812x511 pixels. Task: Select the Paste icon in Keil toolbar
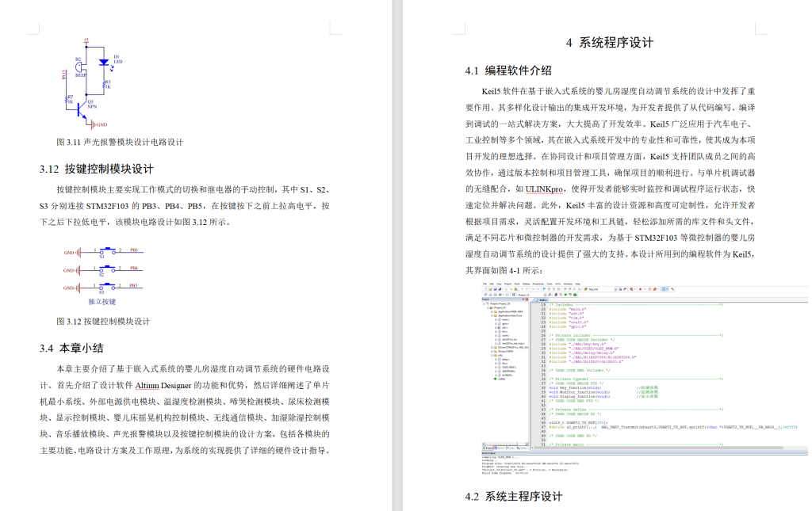(x=516, y=289)
